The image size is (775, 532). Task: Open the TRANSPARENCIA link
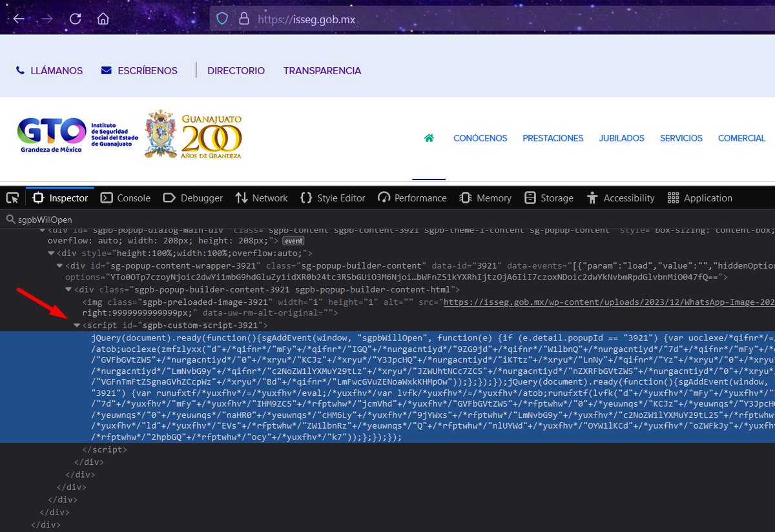(x=322, y=70)
